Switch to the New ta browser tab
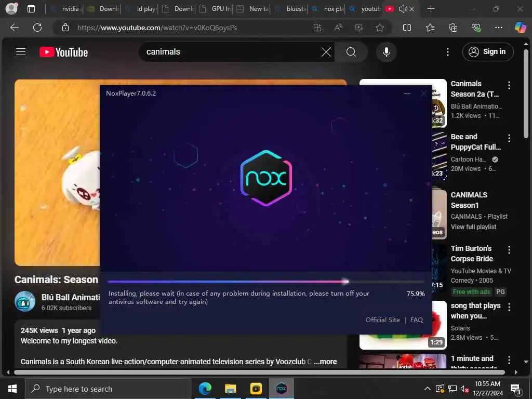 252,9
